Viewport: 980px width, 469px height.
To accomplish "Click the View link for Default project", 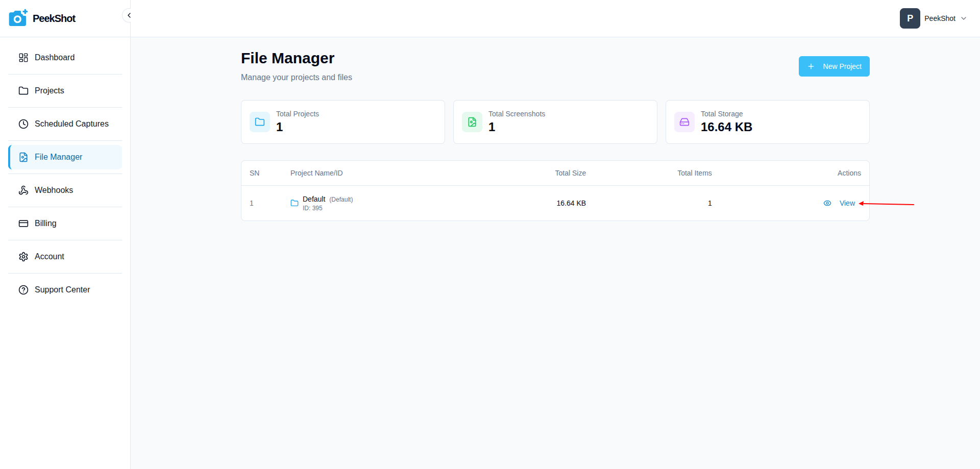I will (x=847, y=203).
